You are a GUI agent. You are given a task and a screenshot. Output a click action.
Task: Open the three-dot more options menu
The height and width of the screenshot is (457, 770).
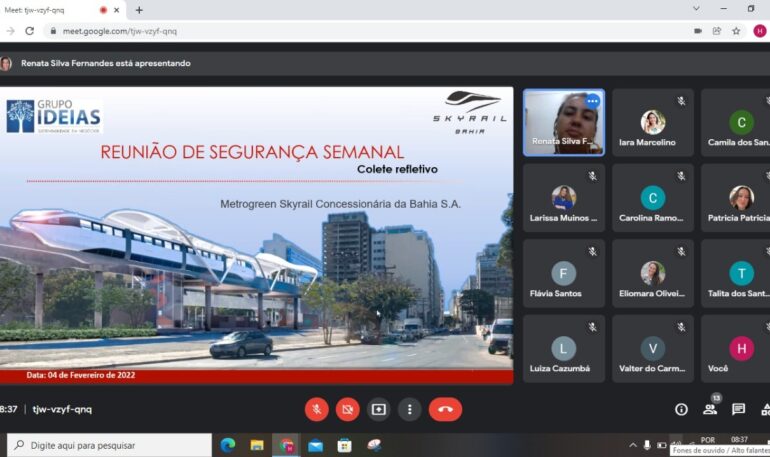409,409
